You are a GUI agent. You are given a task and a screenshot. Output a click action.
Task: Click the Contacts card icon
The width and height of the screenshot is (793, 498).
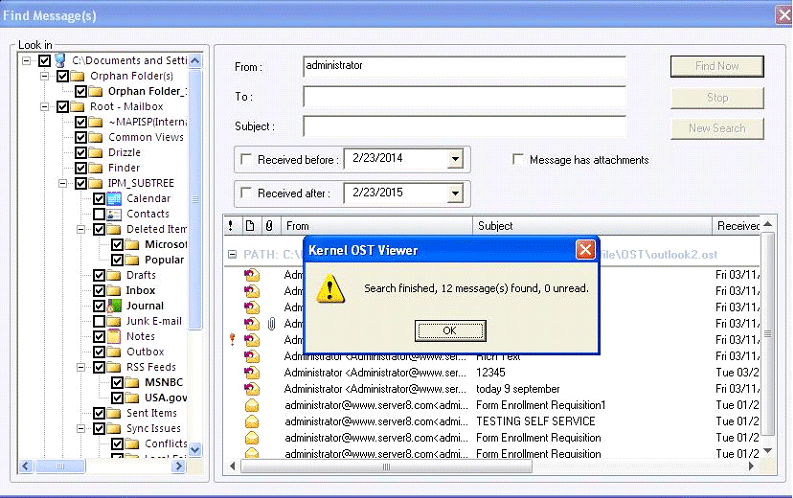[x=114, y=214]
